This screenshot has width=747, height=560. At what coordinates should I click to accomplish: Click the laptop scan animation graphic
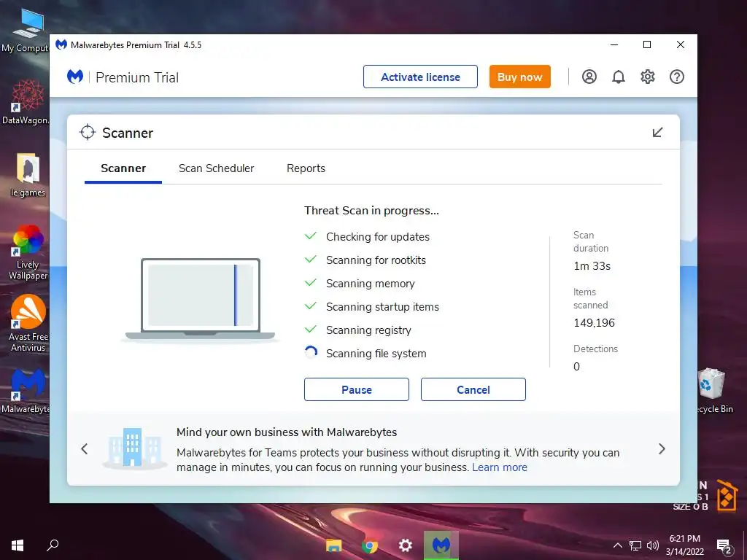coord(200,300)
